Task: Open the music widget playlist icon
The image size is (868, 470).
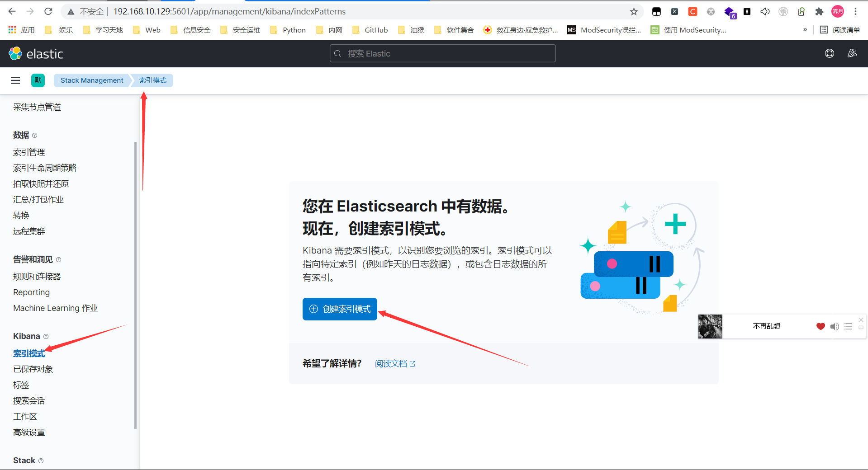Action: (x=848, y=326)
